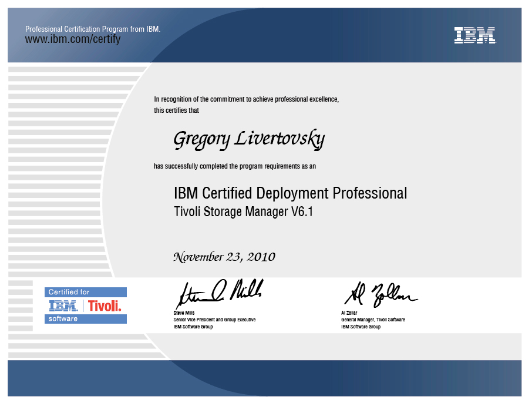Click the Certified for IBM Tivoli software badge
This screenshot has width=532, height=403.
pos(86,305)
